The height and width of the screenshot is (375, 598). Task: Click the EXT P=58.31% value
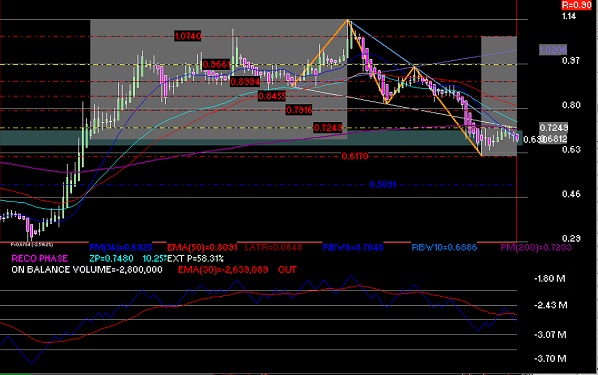pyautogui.click(x=195, y=259)
